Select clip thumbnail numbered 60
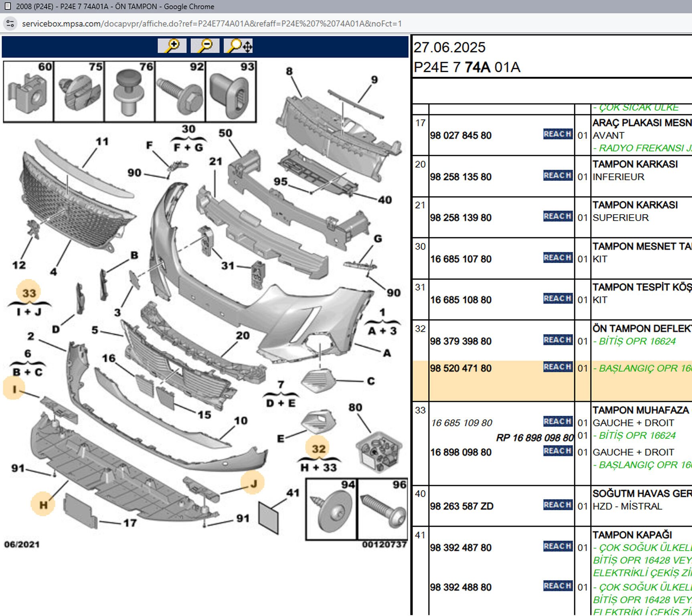 point(28,92)
